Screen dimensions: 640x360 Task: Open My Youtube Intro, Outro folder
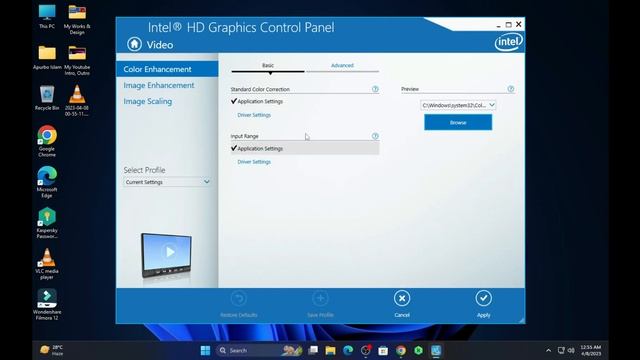point(77,60)
